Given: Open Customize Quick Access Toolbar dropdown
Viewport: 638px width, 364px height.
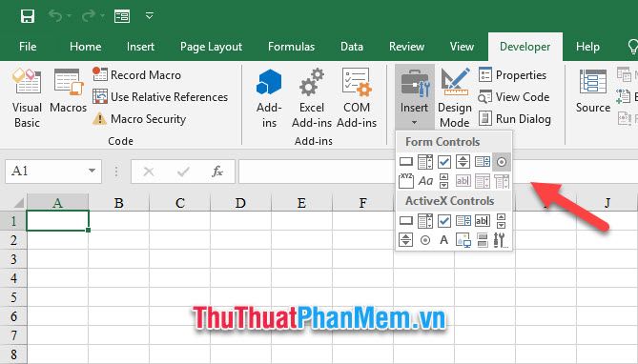Looking at the screenshot, I should point(150,16).
